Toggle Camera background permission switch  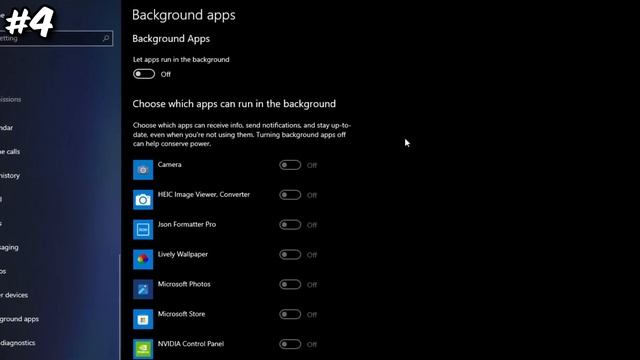coord(290,165)
